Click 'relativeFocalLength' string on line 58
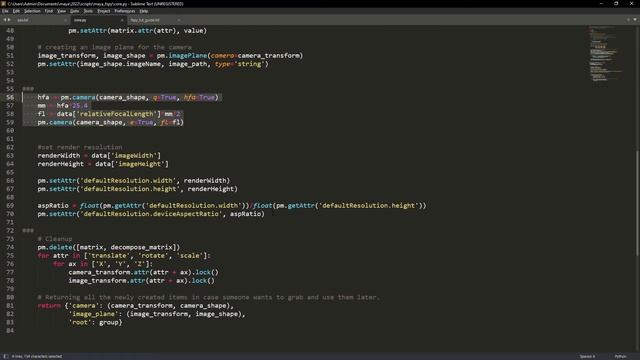 [118, 114]
